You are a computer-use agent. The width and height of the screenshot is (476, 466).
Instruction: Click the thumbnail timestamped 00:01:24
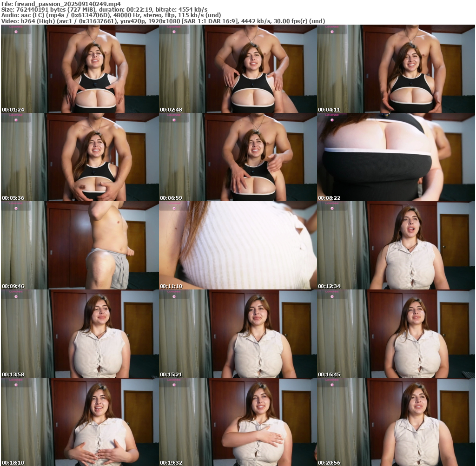click(x=79, y=69)
